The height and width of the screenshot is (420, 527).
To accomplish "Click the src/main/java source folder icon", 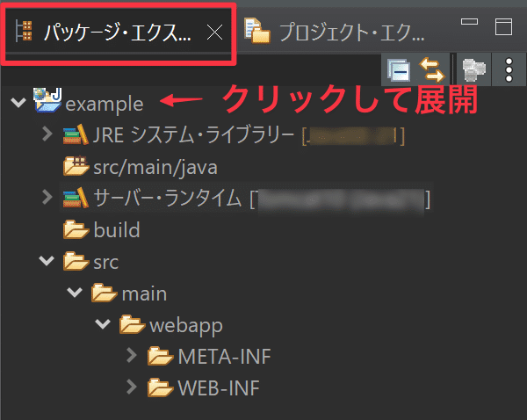I will coord(76,167).
